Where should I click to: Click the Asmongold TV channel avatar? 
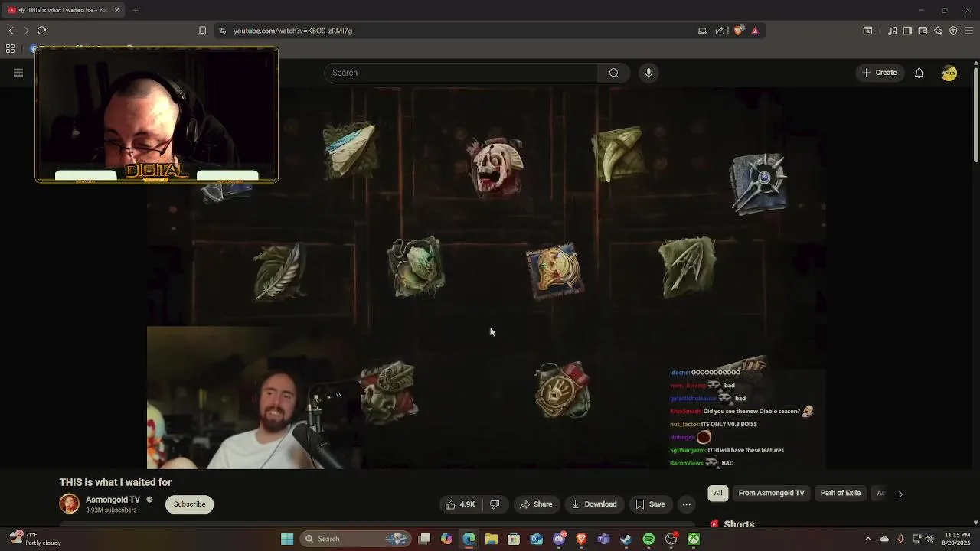pos(70,504)
